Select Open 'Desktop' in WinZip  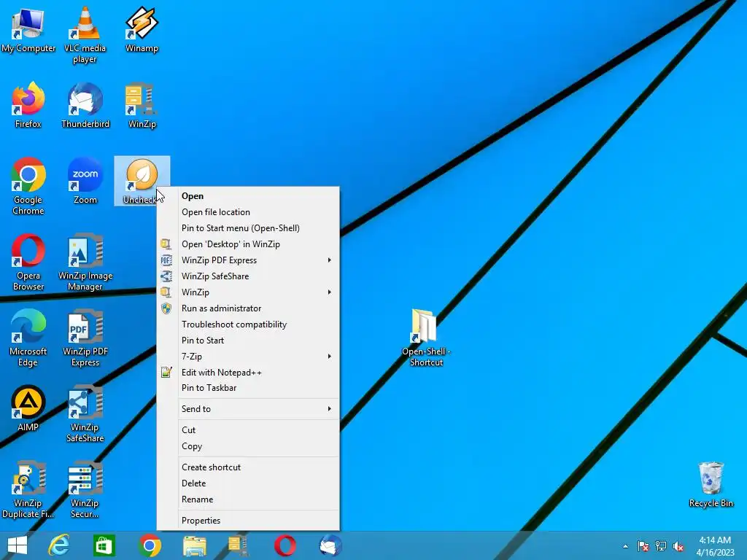pyautogui.click(x=248, y=244)
